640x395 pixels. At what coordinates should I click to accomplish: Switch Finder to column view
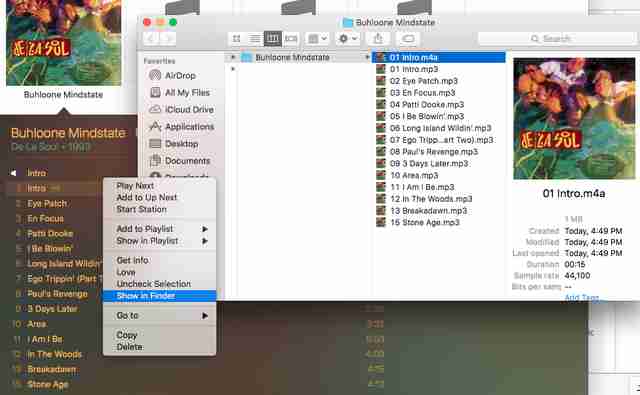273,39
